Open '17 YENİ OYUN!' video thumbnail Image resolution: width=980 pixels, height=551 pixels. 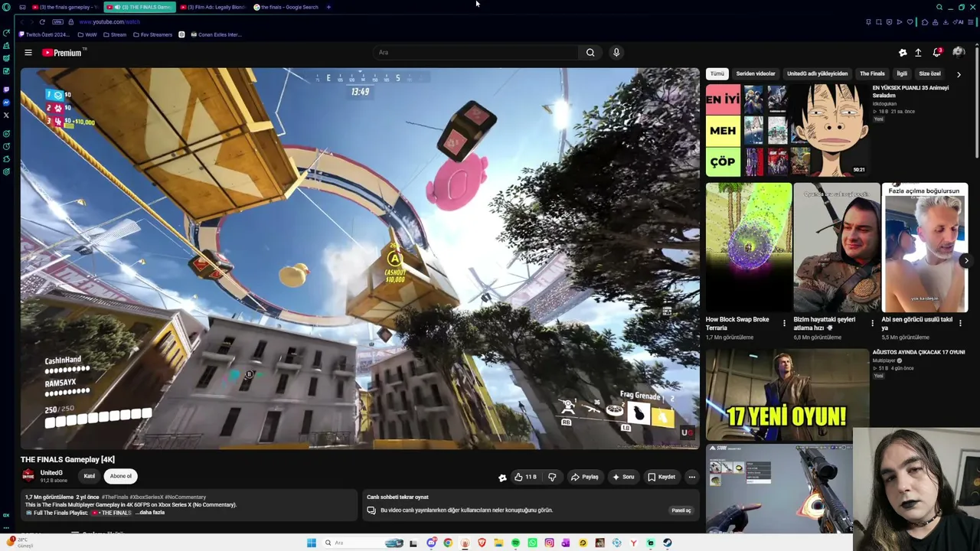coord(787,395)
